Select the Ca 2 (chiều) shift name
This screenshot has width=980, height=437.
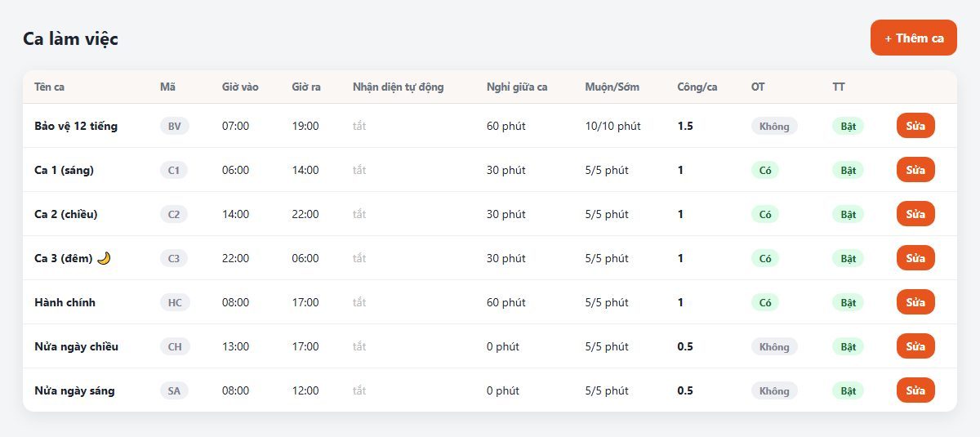[66, 214]
